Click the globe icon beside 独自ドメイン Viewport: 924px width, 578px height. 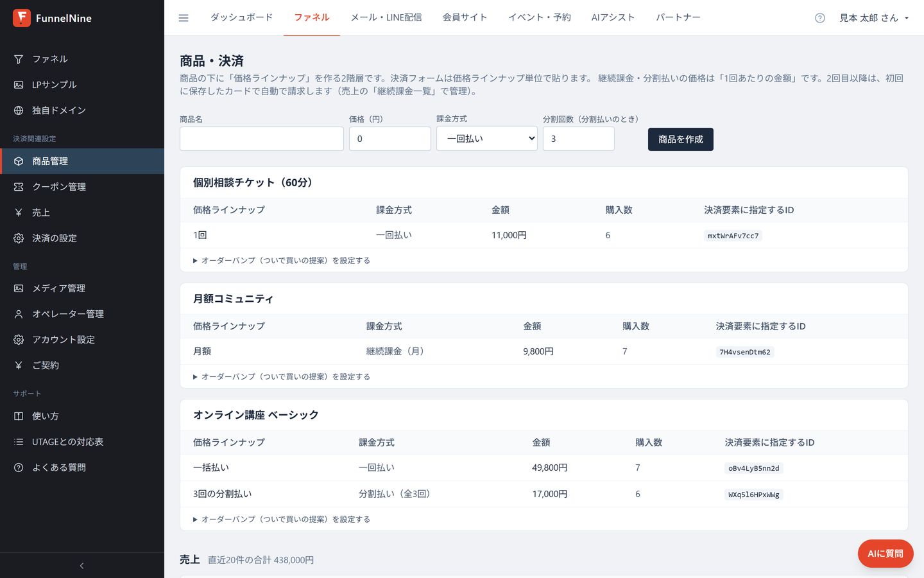[19, 110]
